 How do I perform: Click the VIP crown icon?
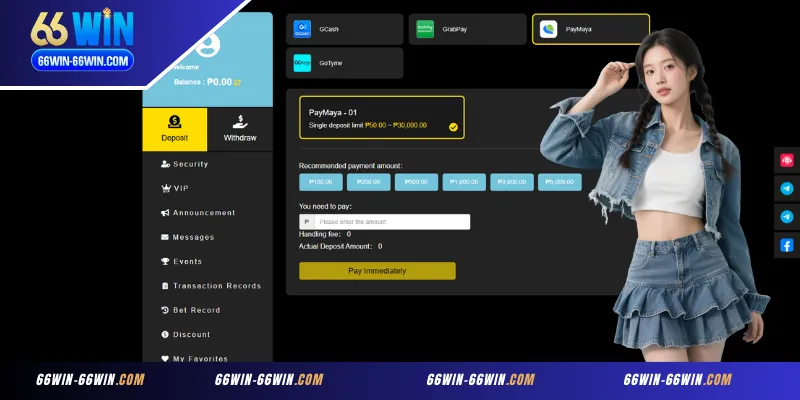point(165,189)
